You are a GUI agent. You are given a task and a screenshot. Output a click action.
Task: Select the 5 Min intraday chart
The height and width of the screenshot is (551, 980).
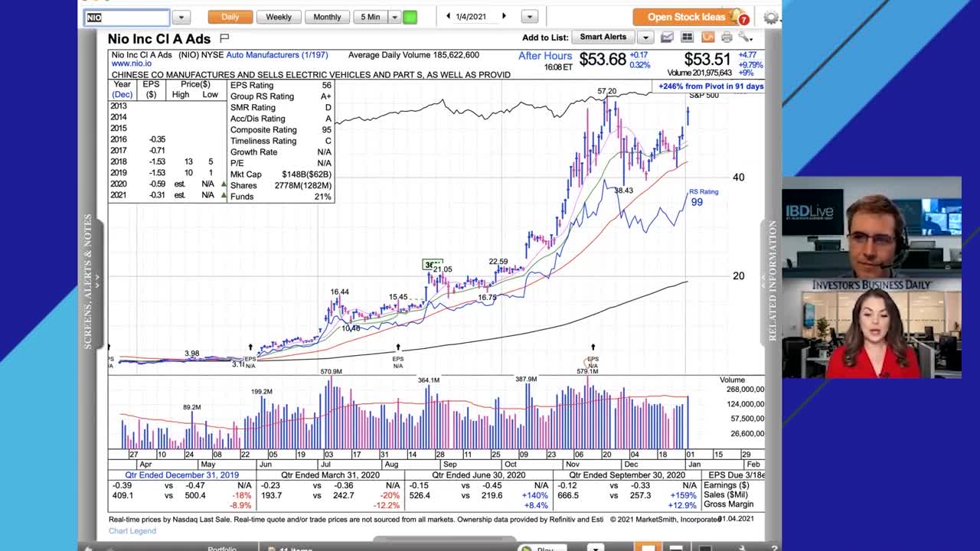click(x=371, y=17)
